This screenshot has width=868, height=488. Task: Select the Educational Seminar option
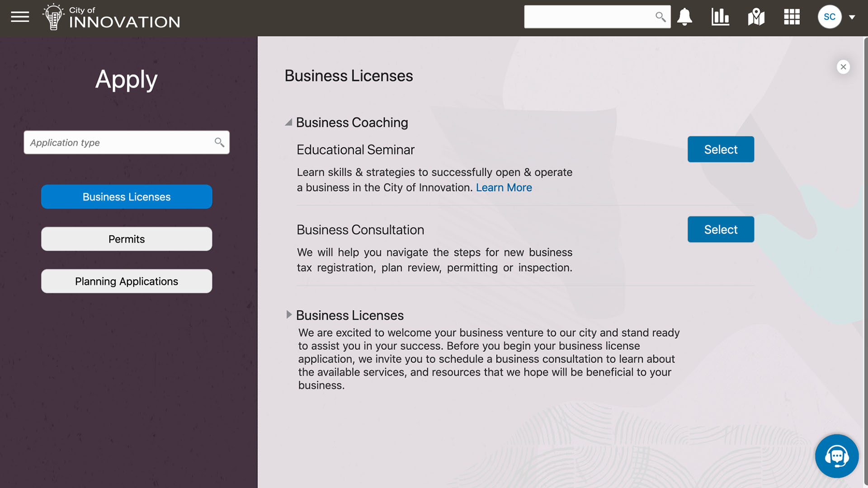[x=720, y=149]
